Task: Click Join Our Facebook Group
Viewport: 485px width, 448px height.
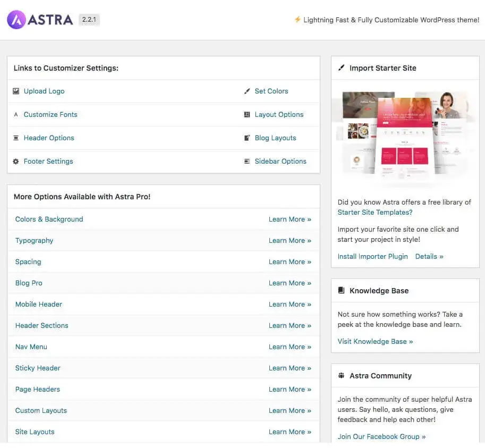Action: [x=381, y=436]
